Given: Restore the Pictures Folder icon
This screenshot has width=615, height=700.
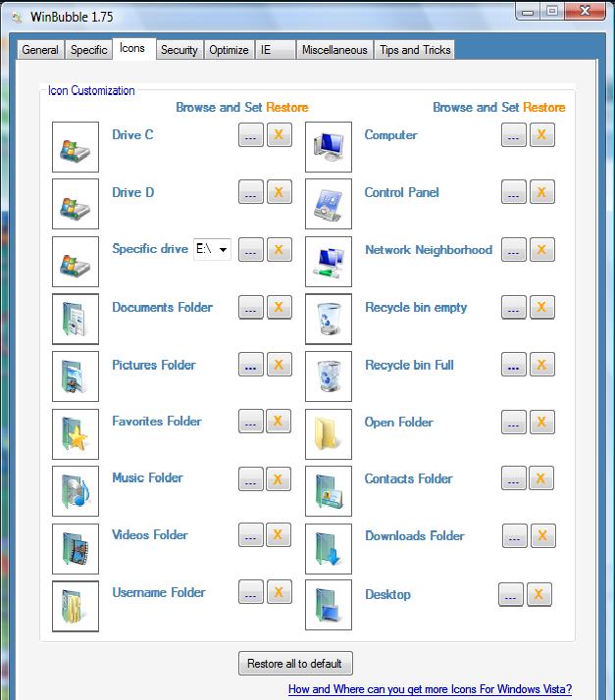Looking at the screenshot, I should pyautogui.click(x=280, y=365).
